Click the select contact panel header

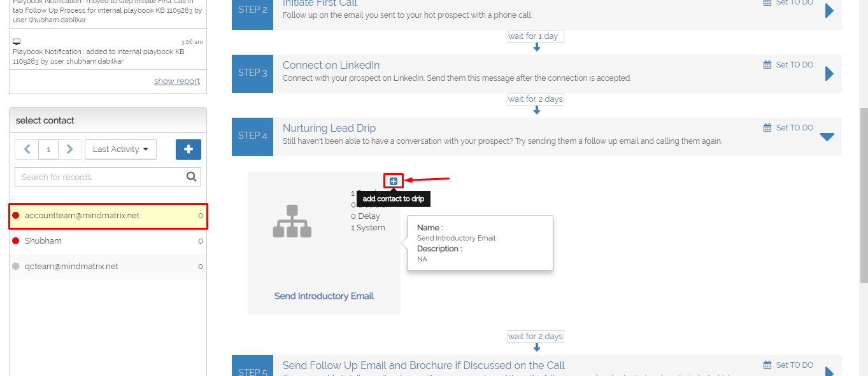(108, 120)
